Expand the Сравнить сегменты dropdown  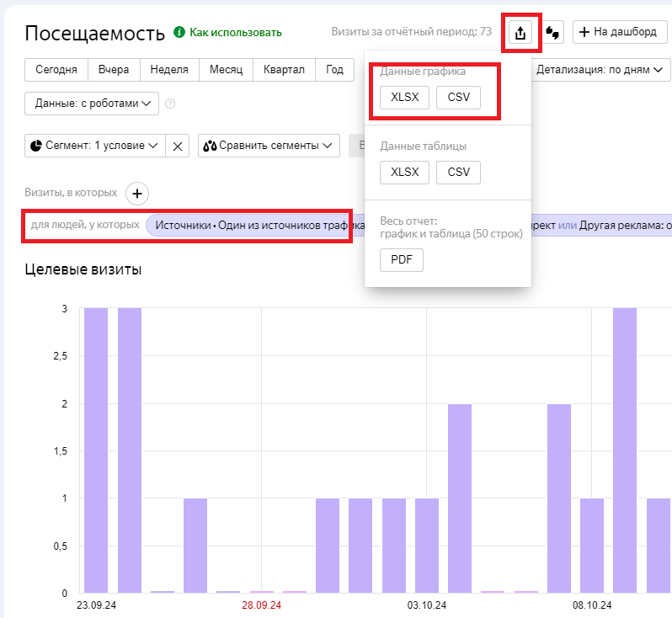pyautogui.click(x=269, y=146)
